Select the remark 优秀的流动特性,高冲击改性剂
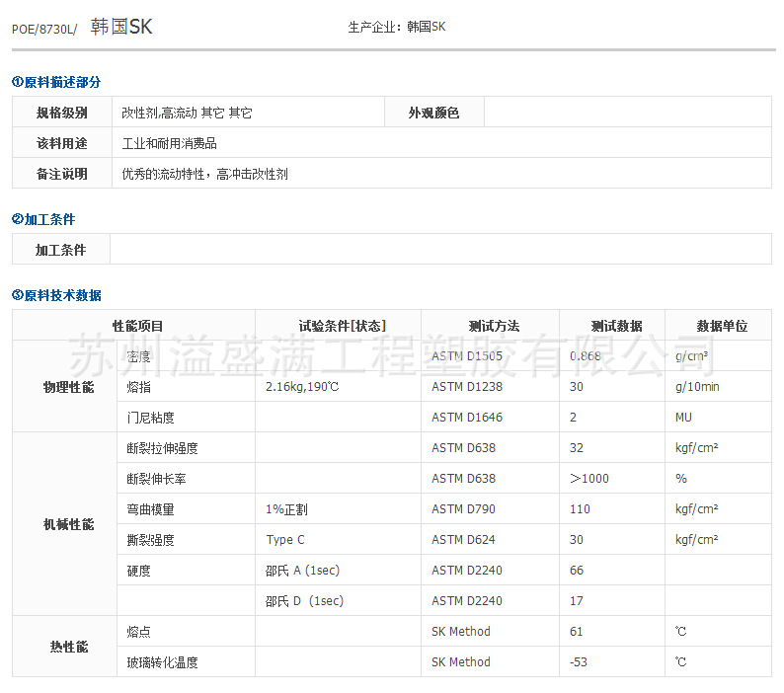The image size is (784, 693). pos(204,174)
